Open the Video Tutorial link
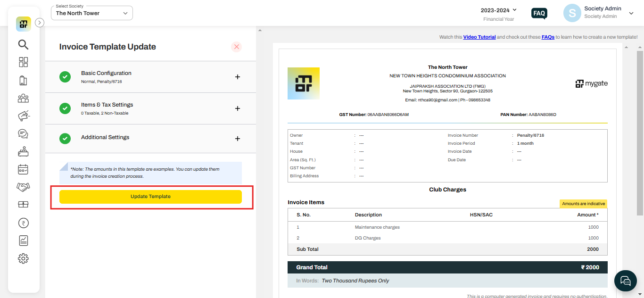The height and width of the screenshot is (298, 644). point(479,36)
